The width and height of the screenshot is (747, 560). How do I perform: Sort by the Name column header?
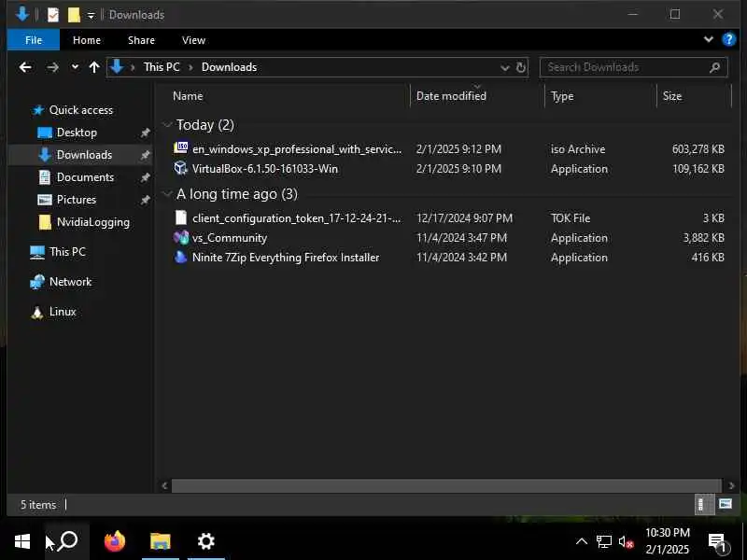click(188, 96)
